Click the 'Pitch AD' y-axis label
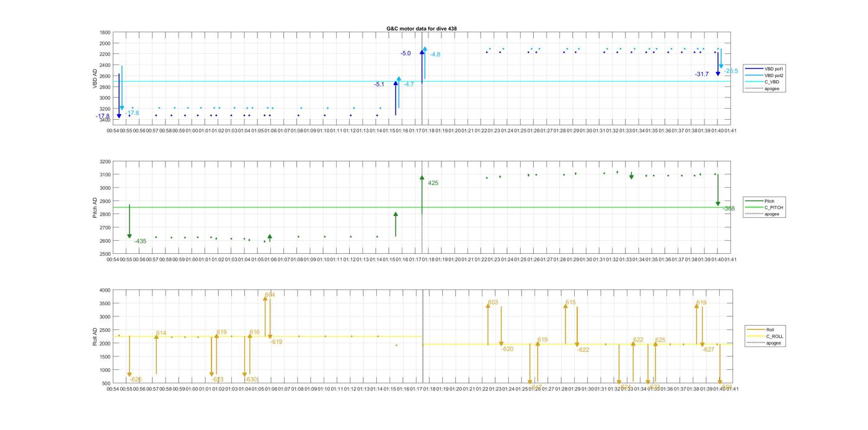The image size is (868, 430). 95,208
